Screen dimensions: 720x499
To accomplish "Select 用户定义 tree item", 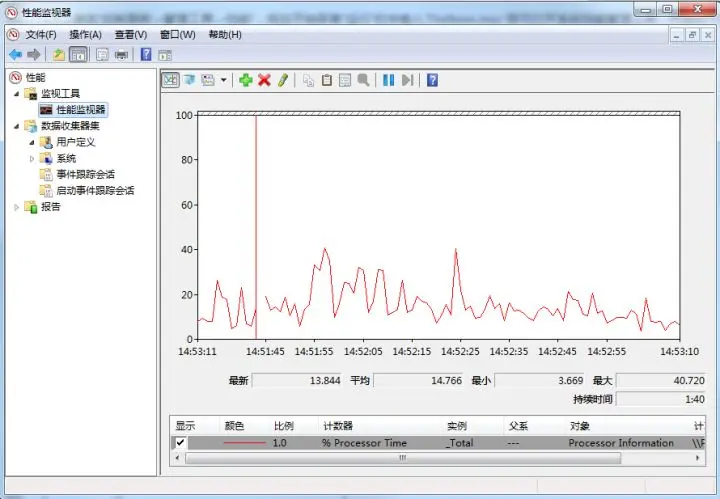I will coord(76,142).
